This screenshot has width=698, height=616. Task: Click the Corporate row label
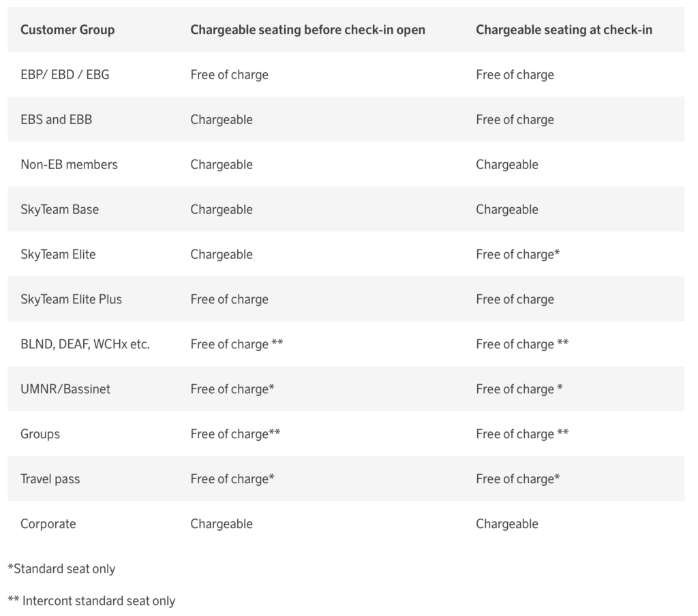[48, 524]
